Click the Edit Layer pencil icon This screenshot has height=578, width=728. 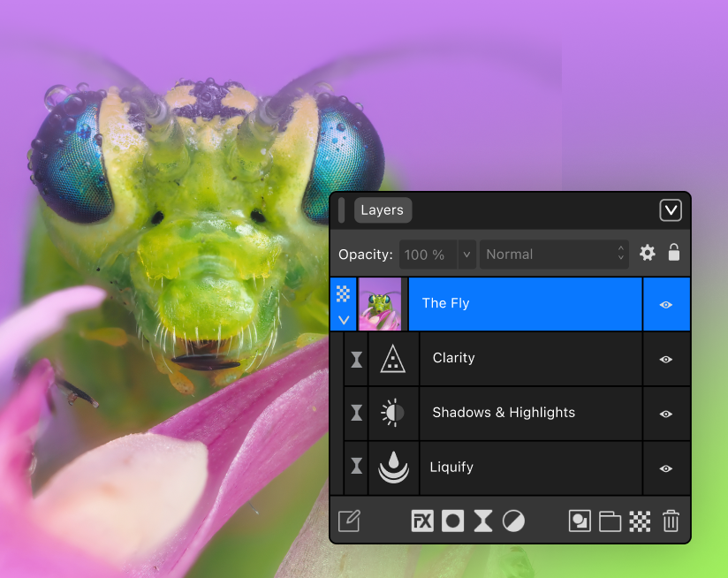point(349,521)
